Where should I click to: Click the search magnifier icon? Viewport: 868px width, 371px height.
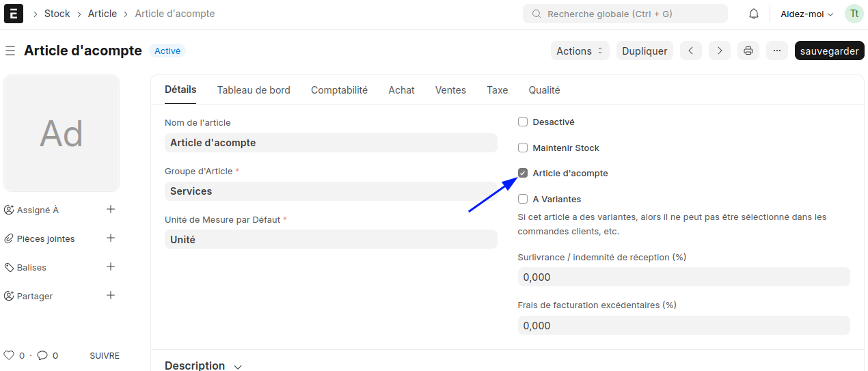point(537,14)
